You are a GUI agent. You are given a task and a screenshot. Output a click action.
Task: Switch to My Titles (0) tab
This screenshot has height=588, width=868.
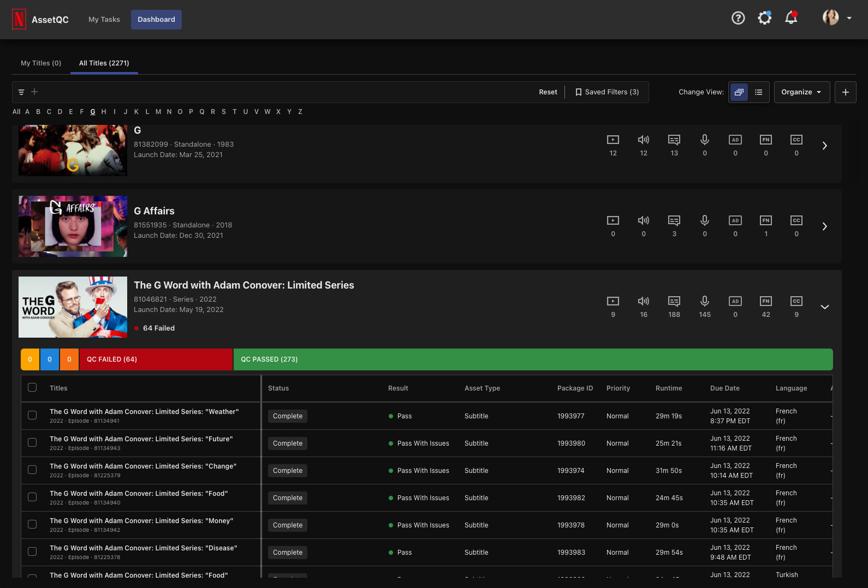tap(41, 63)
